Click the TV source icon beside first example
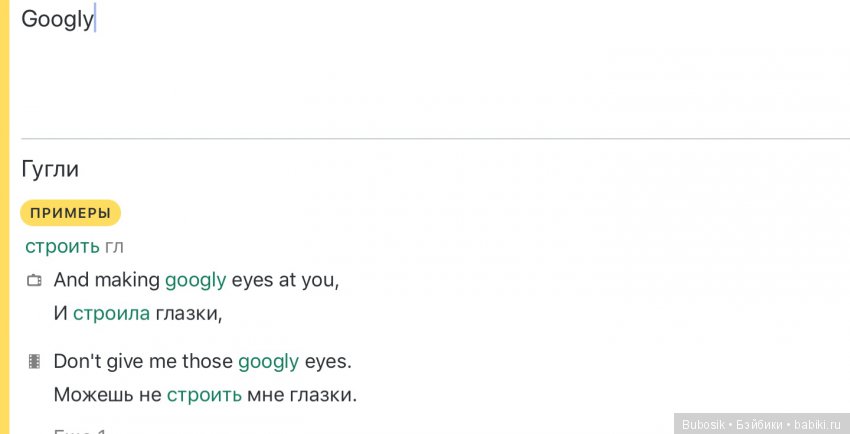Screen dimensions: 850x434 [33, 281]
